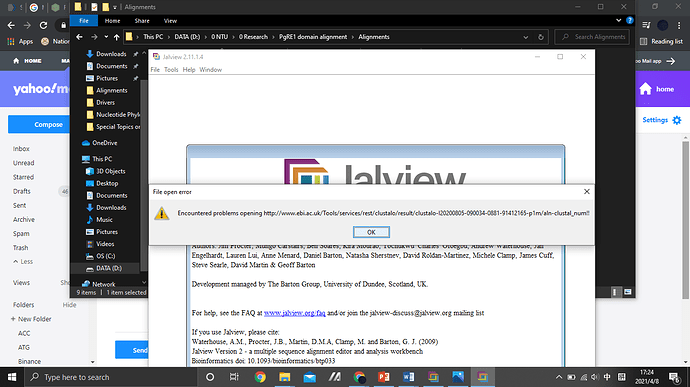This screenshot has height=387, width=690.
Task: Go up one folder in Explorer
Action: (116, 37)
